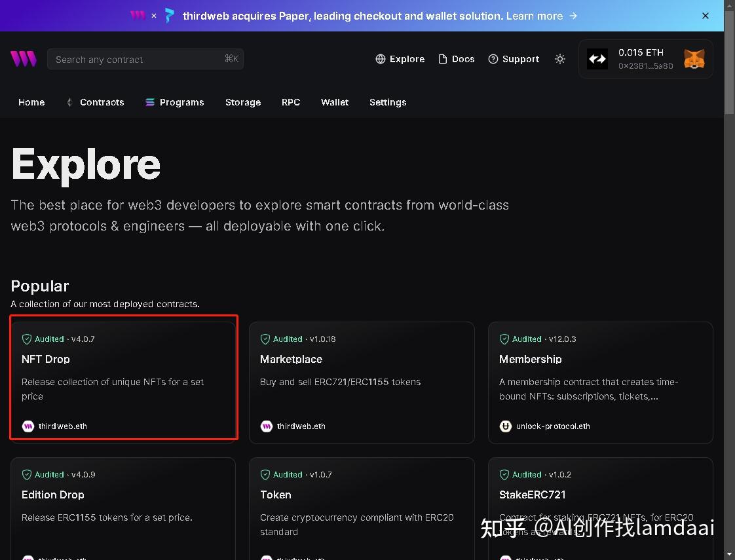Open Docs via the document icon
Image resolution: width=735 pixels, height=560 pixels.
(x=443, y=58)
